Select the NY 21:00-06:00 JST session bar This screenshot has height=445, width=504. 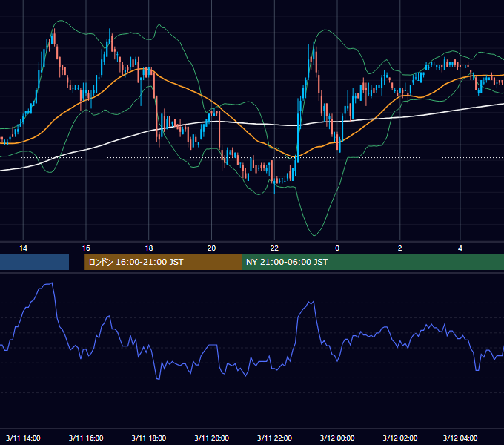pyautogui.click(x=373, y=262)
